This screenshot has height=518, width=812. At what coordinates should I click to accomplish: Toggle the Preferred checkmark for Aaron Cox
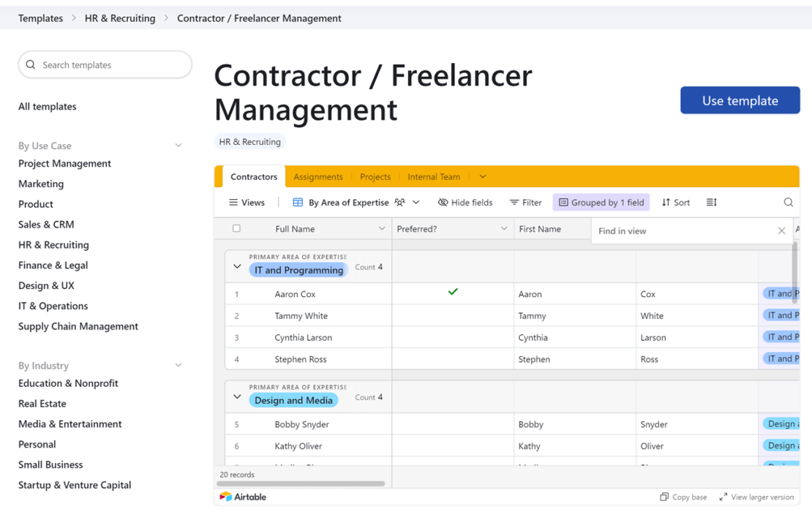pos(452,292)
